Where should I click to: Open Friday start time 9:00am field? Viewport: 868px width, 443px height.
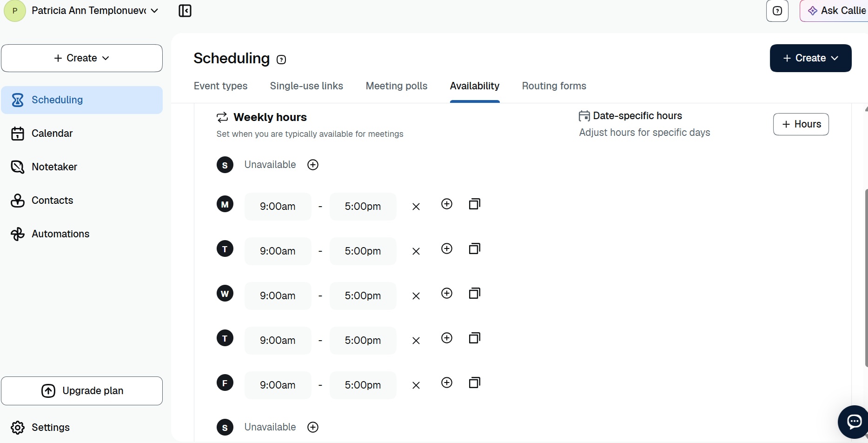(278, 385)
